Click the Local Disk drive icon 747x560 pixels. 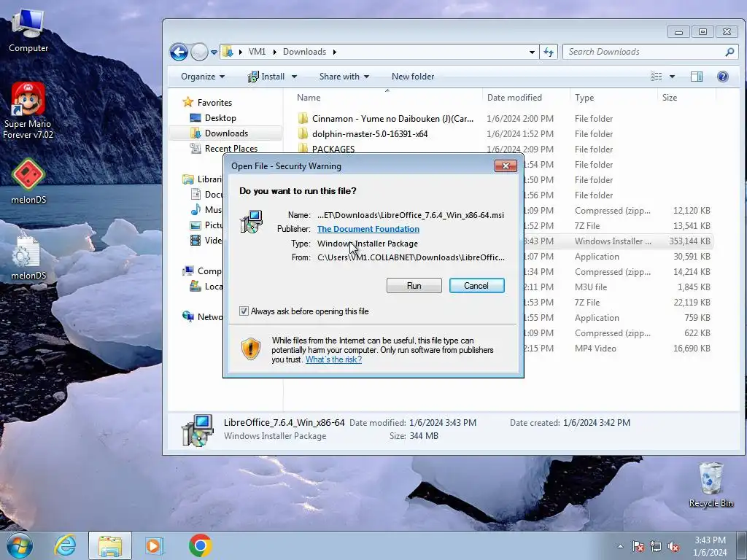pyautogui.click(x=196, y=286)
